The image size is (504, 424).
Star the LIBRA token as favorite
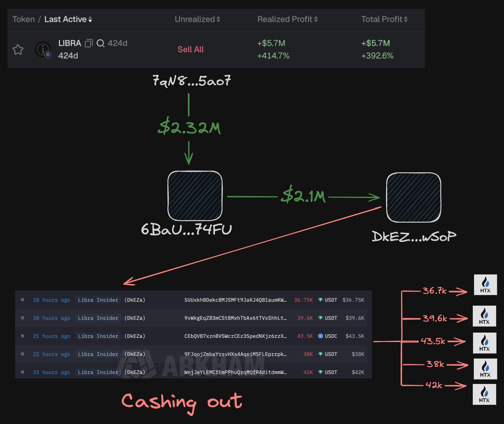click(18, 49)
